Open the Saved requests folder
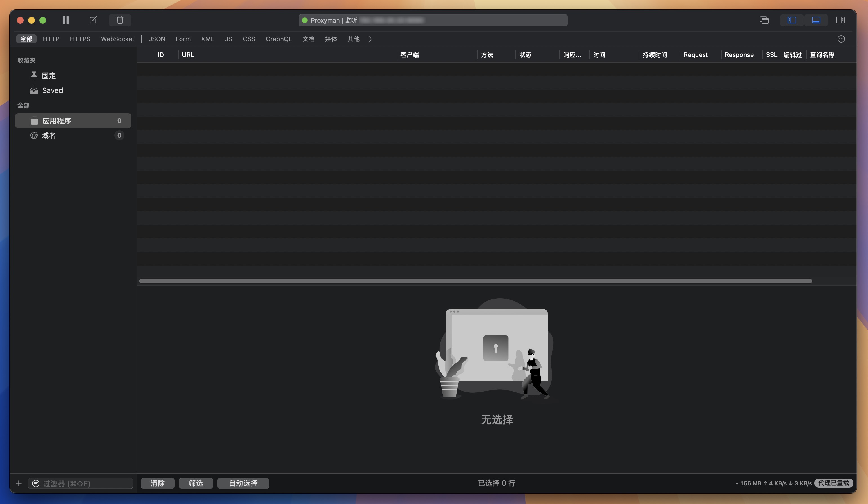 click(x=52, y=90)
